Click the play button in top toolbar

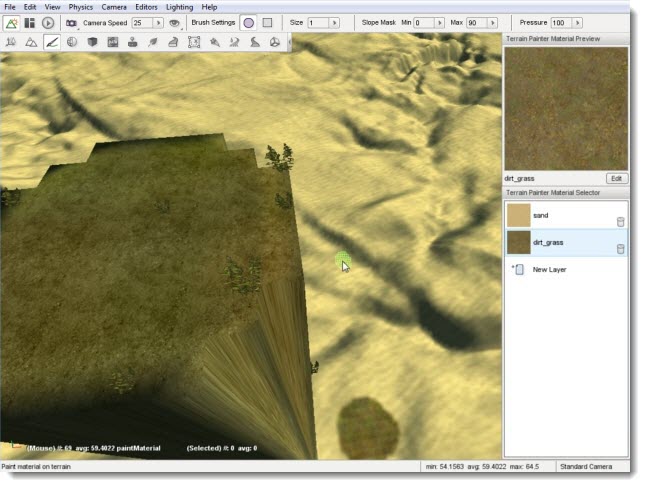click(x=47, y=22)
